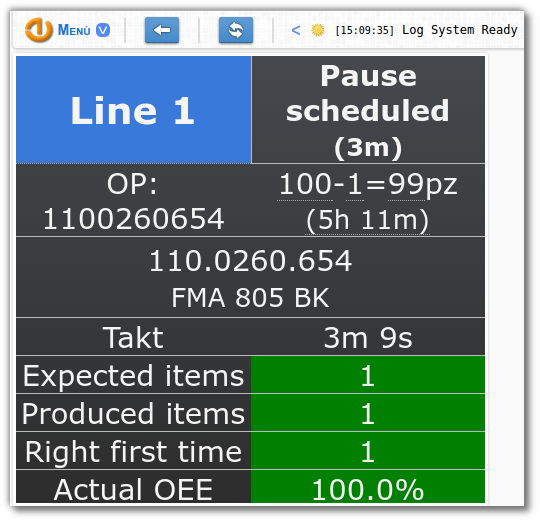Go back with the left arrow button
The width and height of the screenshot is (540, 522).
click(162, 30)
